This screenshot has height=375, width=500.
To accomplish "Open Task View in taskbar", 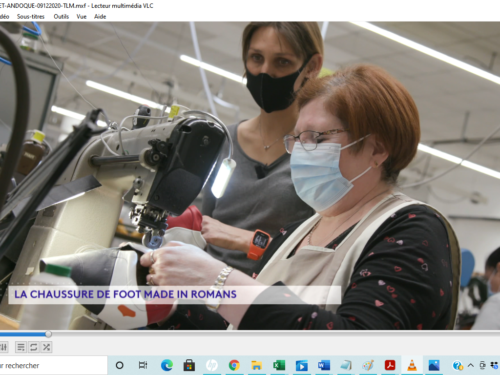I will [x=143, y=365].
